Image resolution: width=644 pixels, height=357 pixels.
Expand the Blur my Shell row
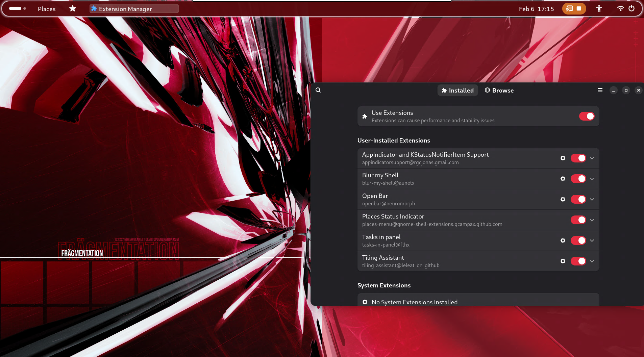pos(592,179)
